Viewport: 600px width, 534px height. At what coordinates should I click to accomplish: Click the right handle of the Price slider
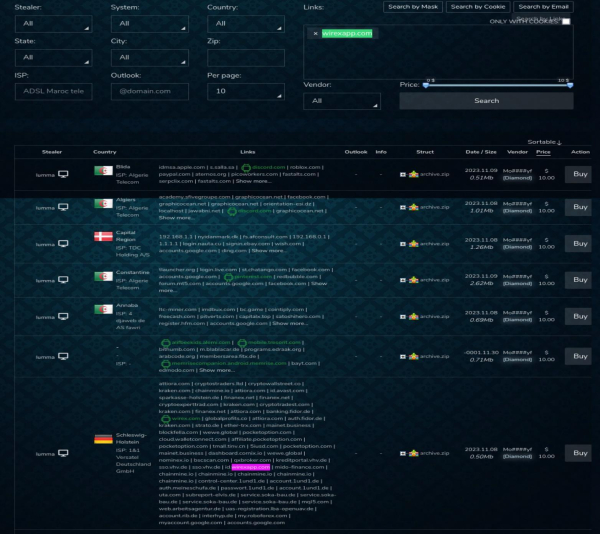tap(570, 85)
